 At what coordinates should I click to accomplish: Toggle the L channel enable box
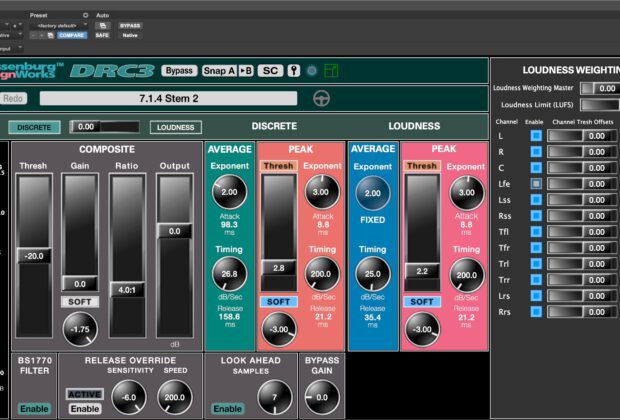coord(536,136)
